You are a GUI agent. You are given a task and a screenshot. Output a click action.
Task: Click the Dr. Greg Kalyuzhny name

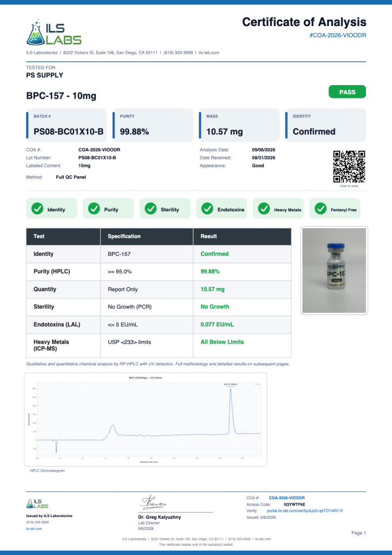(x=159, y=517)
